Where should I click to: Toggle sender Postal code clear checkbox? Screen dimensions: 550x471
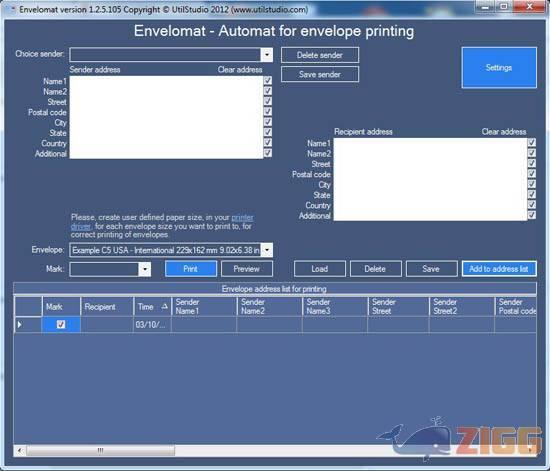tap(268, 112)
